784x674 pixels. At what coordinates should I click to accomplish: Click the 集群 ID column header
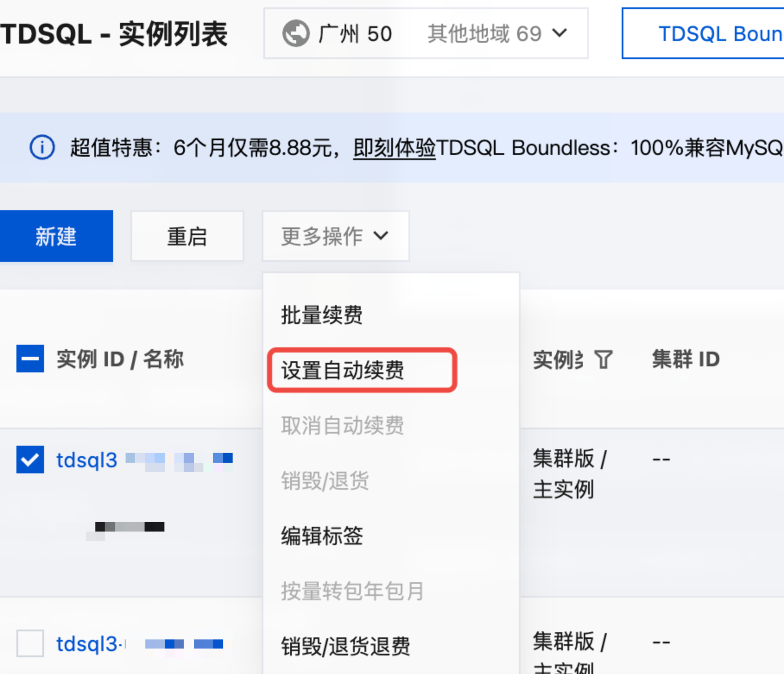coord(686,359)
